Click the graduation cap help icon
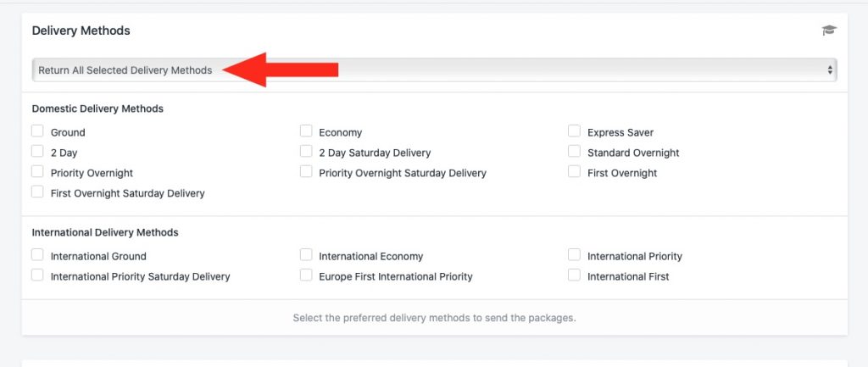The width and height of the screenshot is (868, 367). tap(829, 31)
